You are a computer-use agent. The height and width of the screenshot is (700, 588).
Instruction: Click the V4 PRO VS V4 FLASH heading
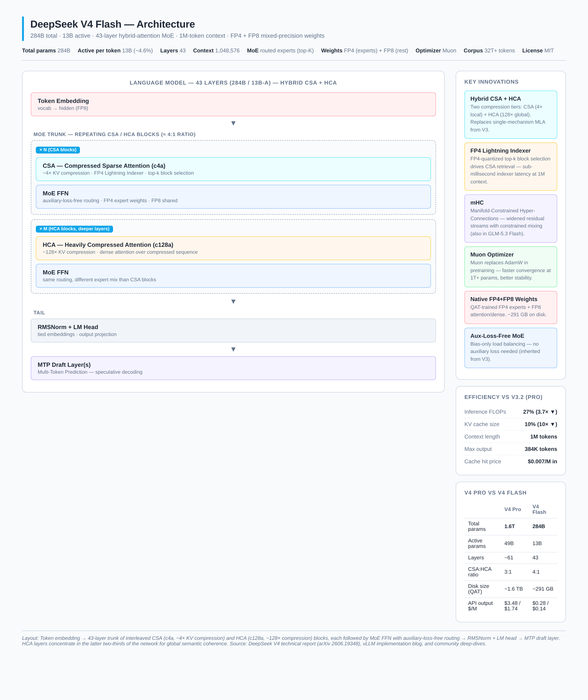point(495,492)
